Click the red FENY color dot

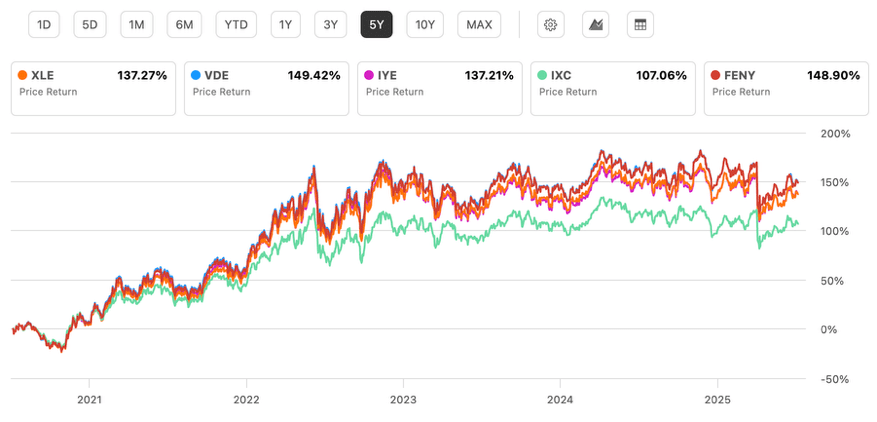pos(715,76)
